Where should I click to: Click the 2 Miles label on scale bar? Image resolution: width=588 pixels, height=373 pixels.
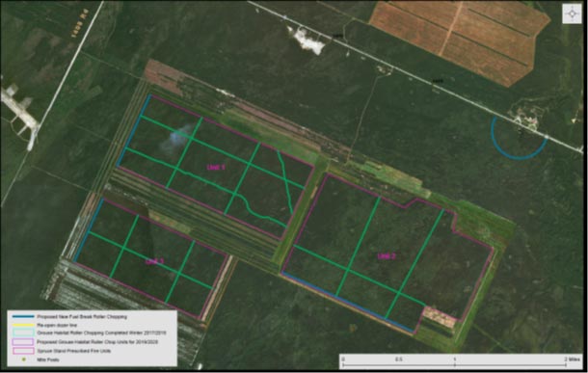(573, 360)
